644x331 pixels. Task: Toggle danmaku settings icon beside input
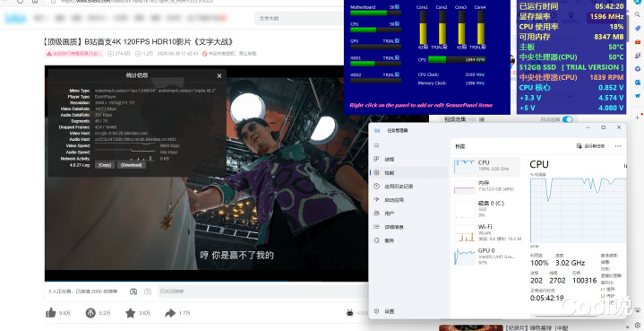tap(148, 292)
